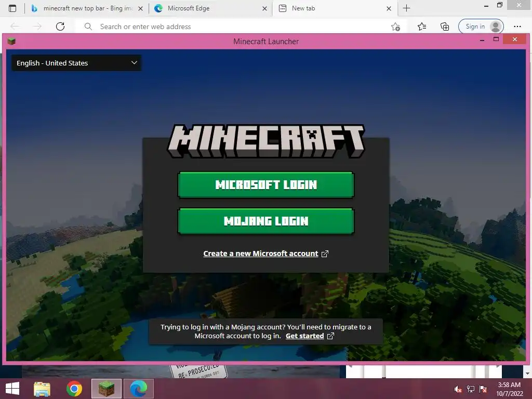Open a new browser tab with plus button
Image resolution: width=532 pixels, height=399 pixels.
[x=406, y=8]
